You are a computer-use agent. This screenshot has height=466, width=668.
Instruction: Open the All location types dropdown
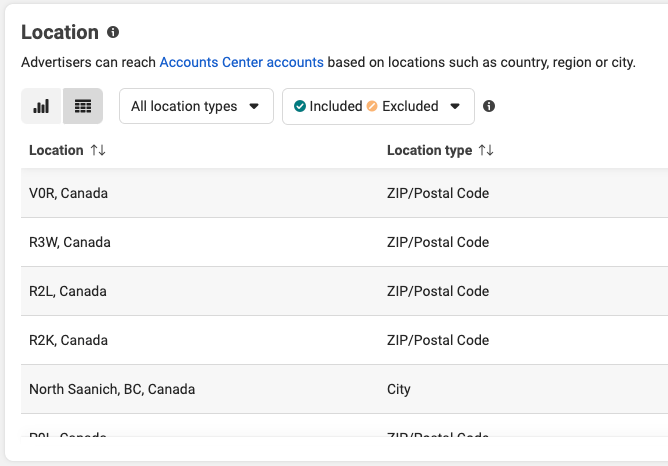tap(196, 106)
